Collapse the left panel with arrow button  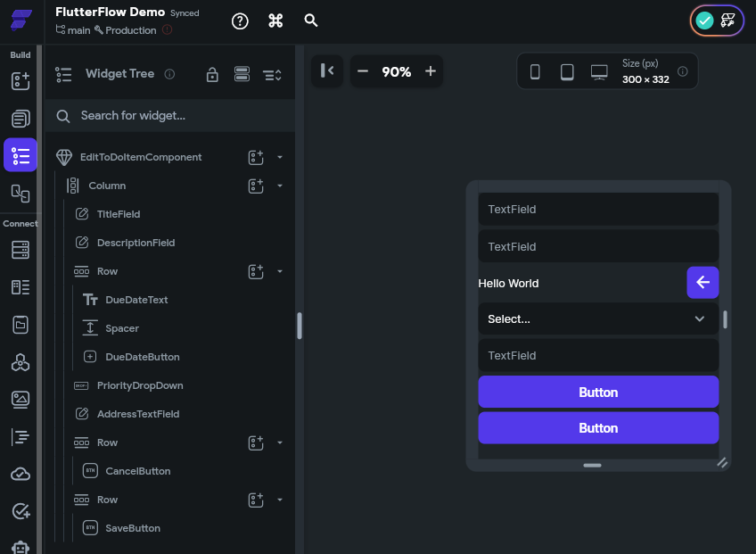coord(327,71)
